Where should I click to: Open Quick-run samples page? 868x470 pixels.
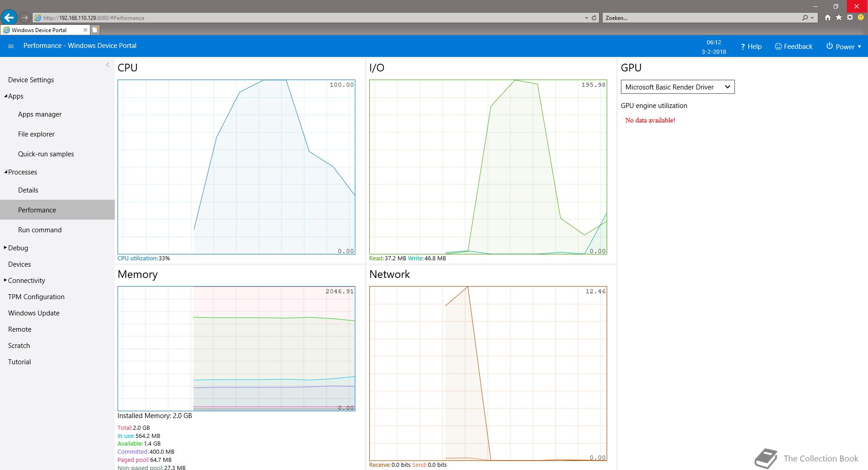click(x=46, y=154)
